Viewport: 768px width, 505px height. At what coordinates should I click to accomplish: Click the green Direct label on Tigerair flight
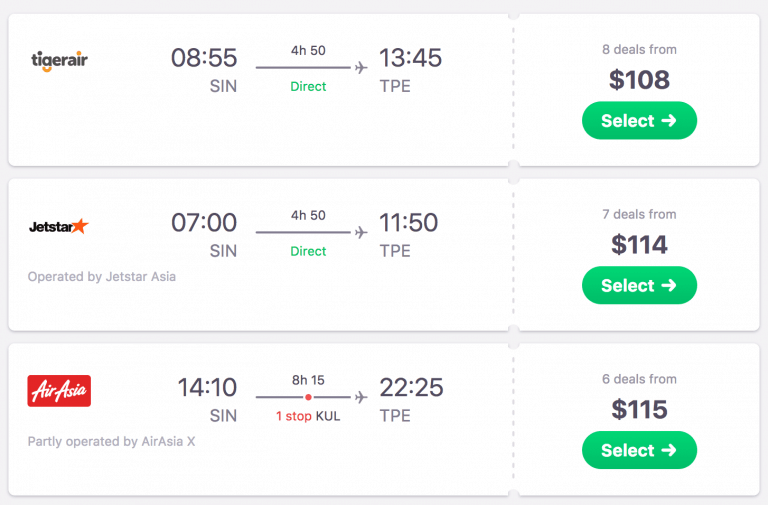[x=308, y=87]
